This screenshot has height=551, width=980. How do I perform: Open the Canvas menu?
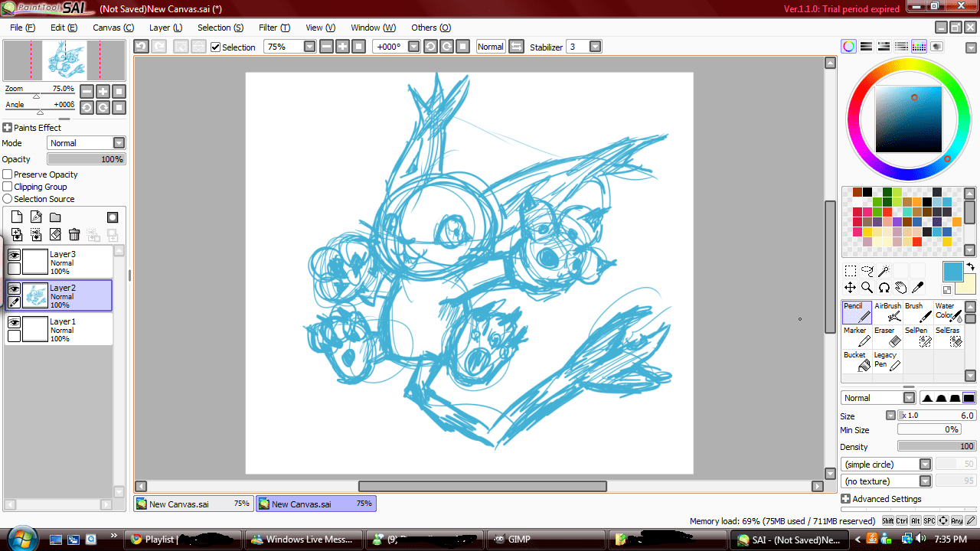coord(113,28)
